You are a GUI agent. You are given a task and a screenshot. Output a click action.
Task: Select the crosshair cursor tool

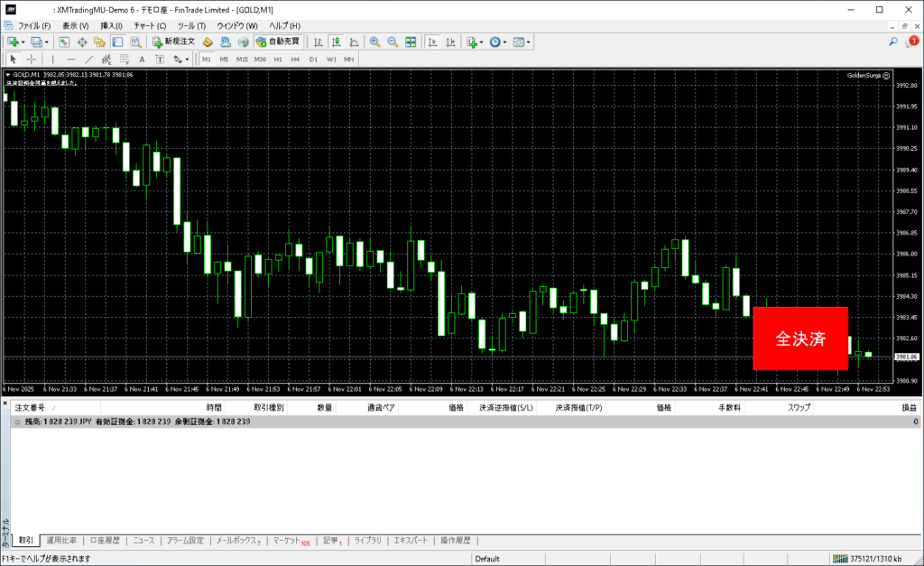[x=32, y=60]
